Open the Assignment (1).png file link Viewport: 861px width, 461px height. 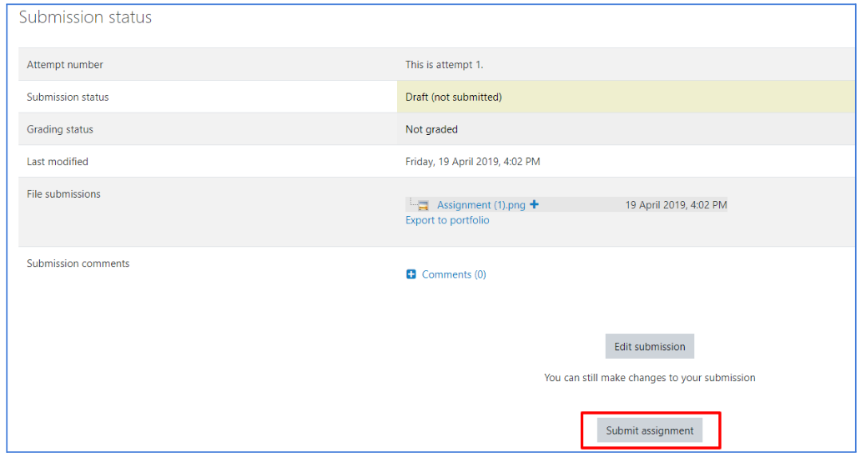(x=480, y=205)
